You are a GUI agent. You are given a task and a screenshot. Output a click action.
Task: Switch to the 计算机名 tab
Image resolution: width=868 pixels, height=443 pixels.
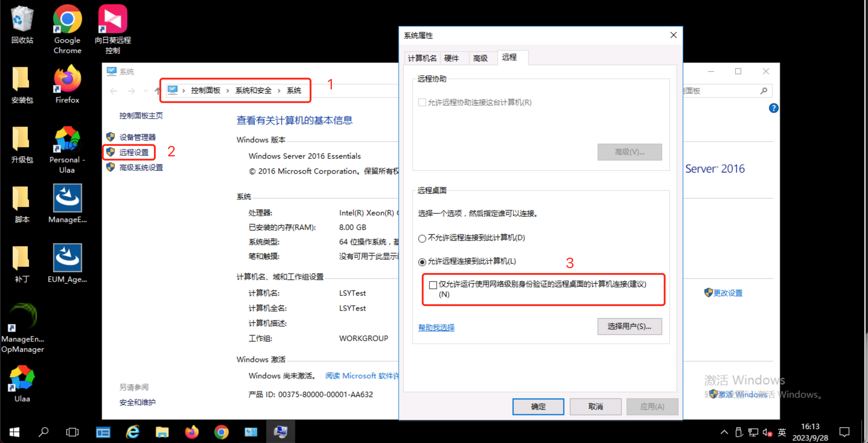422,58
